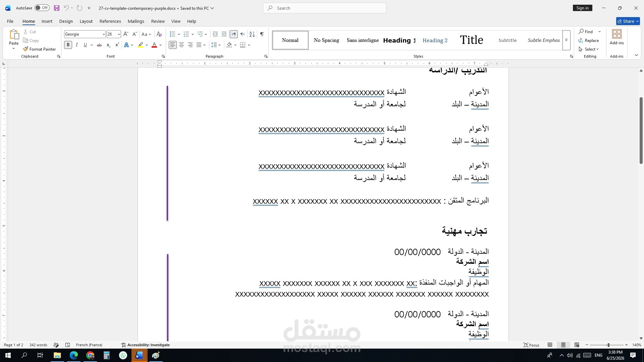Apply the Heading 1 style
Image resolution: width=644 pixels, height=362 pixels.
point(399,40)
